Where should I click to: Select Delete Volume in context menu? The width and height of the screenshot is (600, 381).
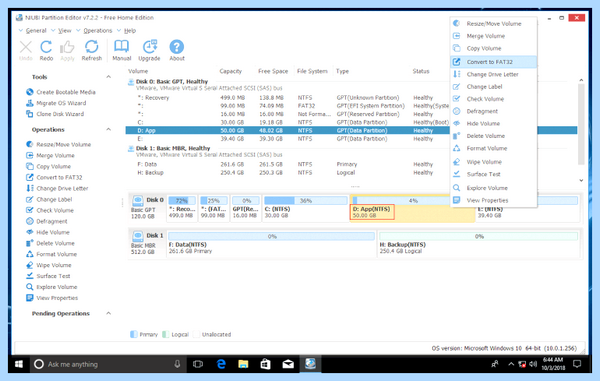[494, 136]
